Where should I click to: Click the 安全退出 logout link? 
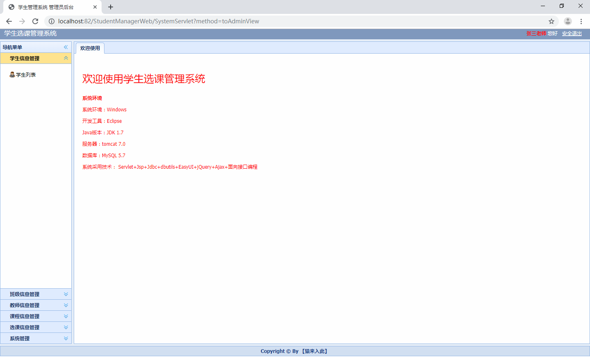click(572, 34)
